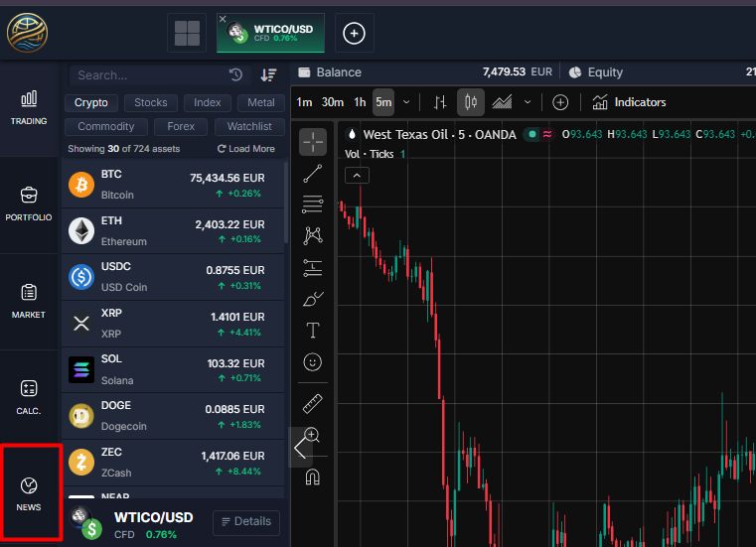The width and height of the screenshot is (756, 547).
Task: Open the Indicators menu
Action: pyautogui.click(x=629, y=102)
